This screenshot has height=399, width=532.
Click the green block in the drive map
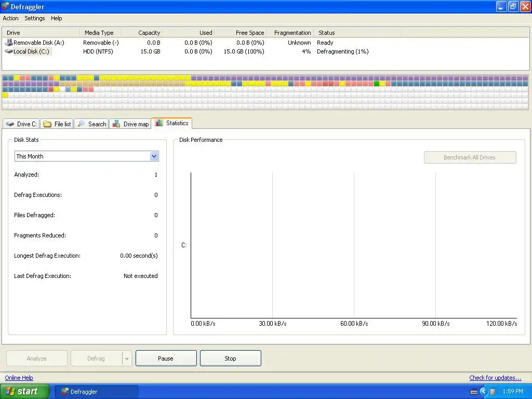(x=377, y=84)
